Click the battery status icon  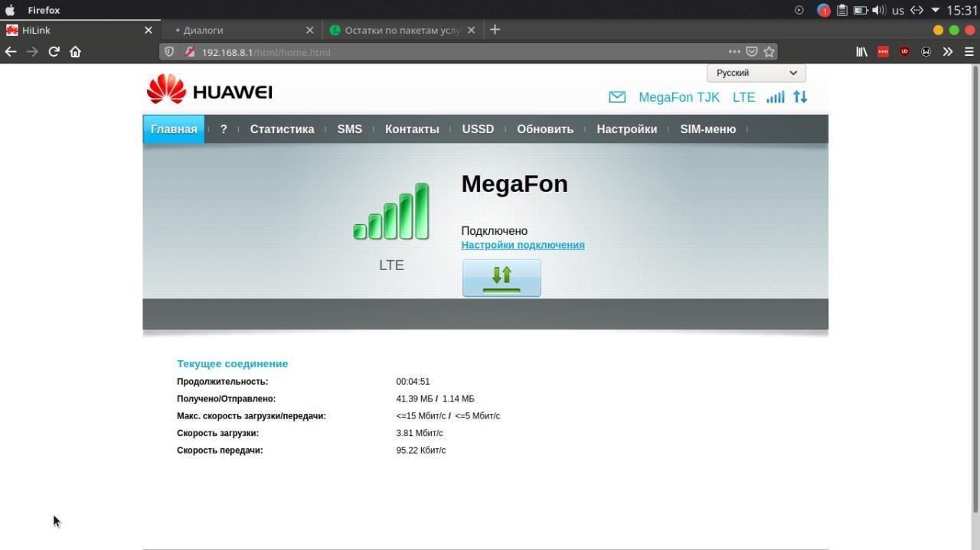click(x=861, y=10)
